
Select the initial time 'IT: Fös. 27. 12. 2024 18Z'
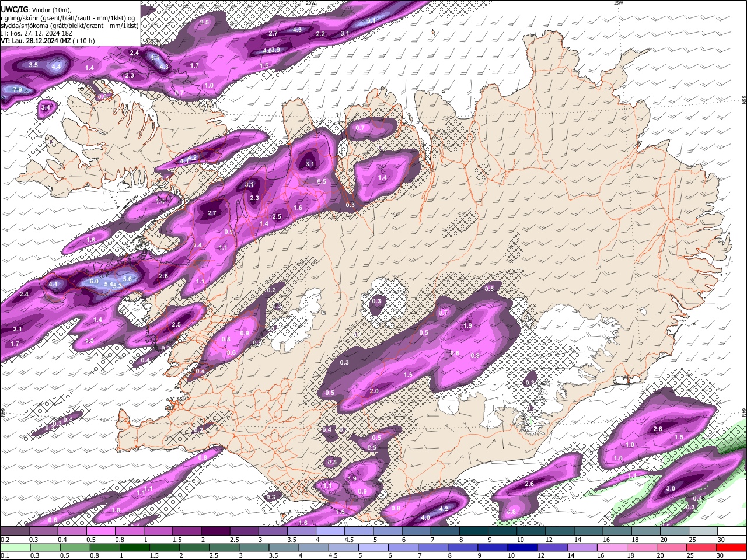[x=36, y=33]
